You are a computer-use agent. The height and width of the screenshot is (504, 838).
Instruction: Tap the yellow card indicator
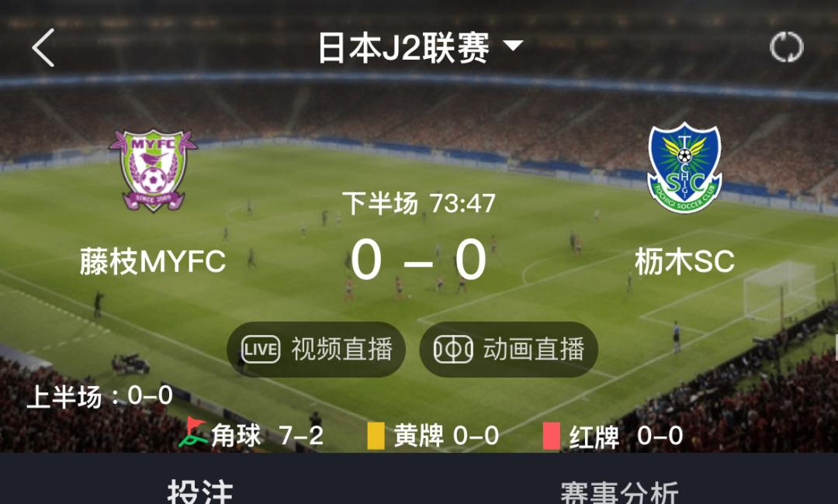pos(376,436)
